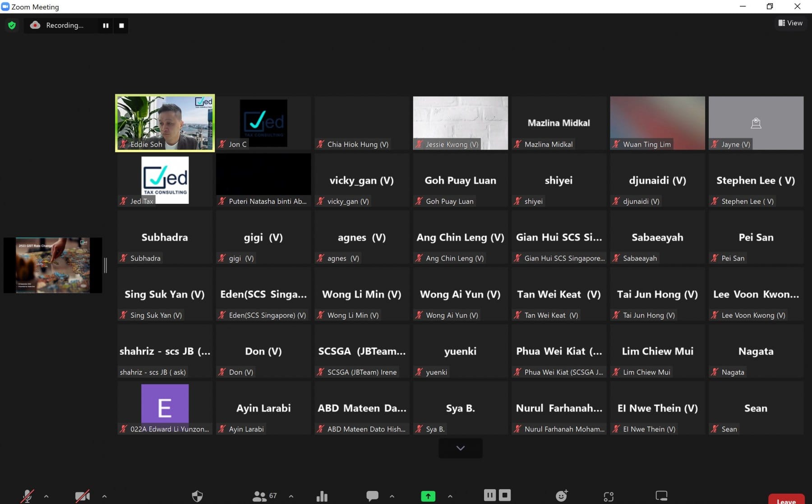The width and height of the screenshot is (812, 504).
Task: Pause the cloud recording at top
Action: tap(106, 26)
